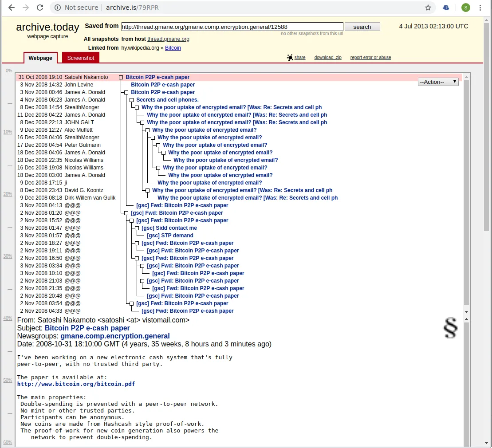The width and height of the screenshot is (492, 448).
Task: Jump to the 30% page position marker
Action: 8,256
